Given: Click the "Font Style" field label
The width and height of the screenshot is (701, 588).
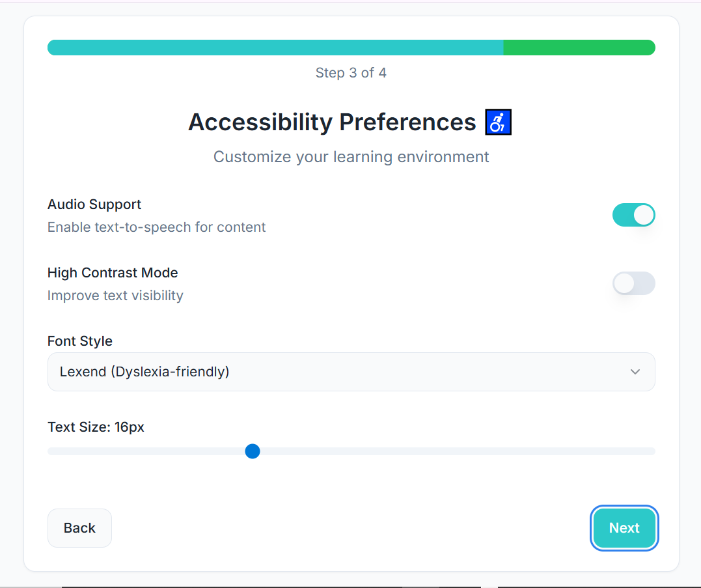Looking at the screenshot, I should (x=80, y=341).
